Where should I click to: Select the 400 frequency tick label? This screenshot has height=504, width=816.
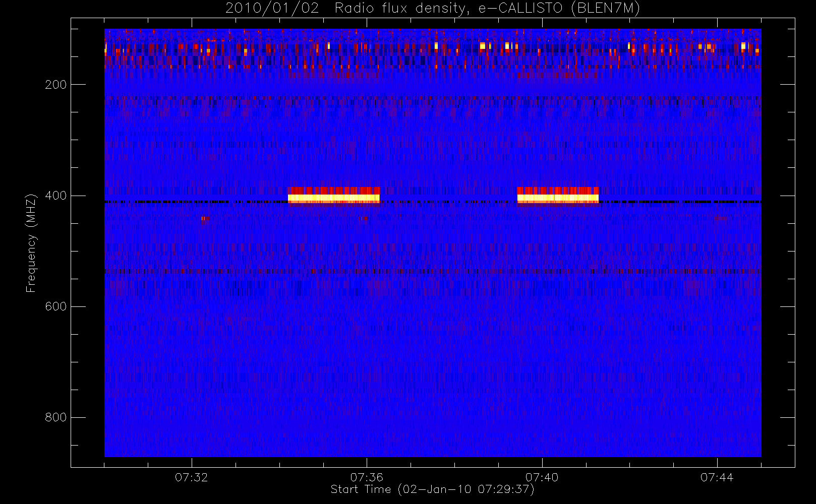pyautogui.click(x=56, y=196)
